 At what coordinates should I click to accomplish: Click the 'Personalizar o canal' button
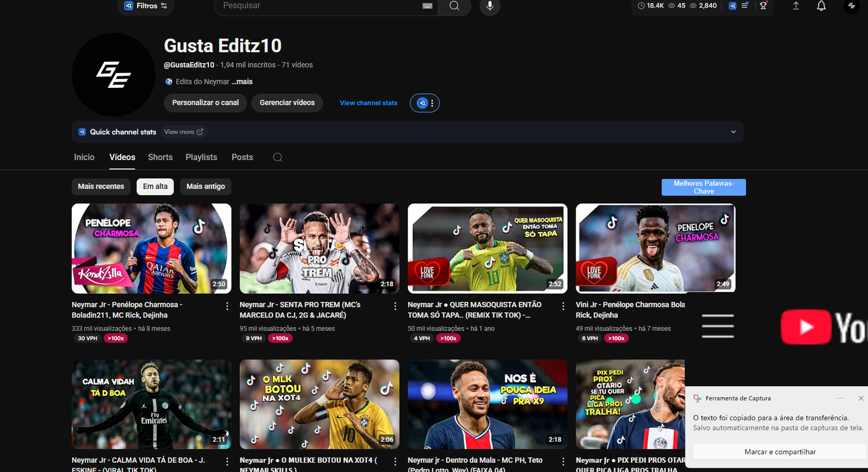pyautogui.click(x=205, y=103)
